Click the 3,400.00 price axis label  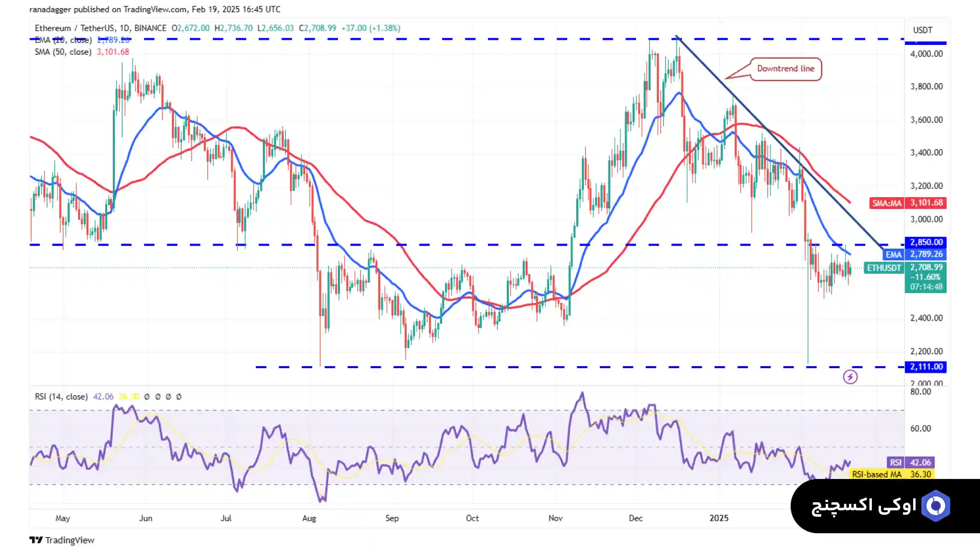pyautogui.click(x=926, y=152)
